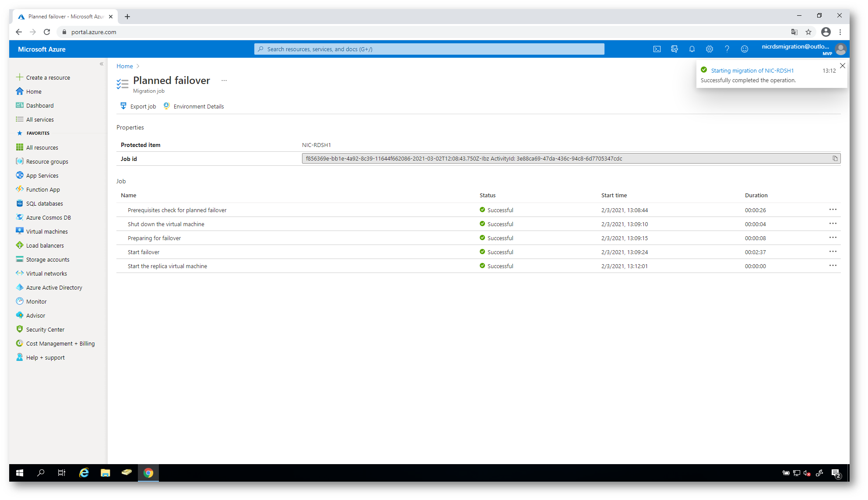Open options for Preparing for failover row
868x500 pixels.
coord(833,238)
